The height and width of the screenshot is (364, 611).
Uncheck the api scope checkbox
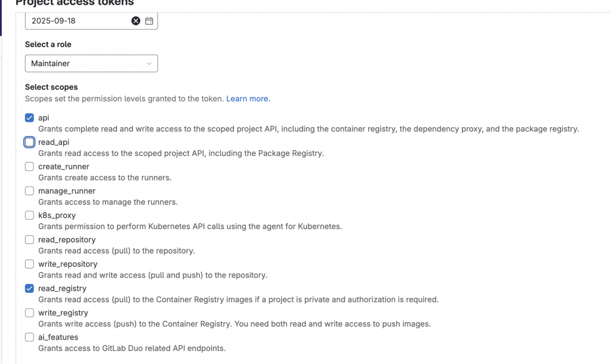tap(29, 118)
